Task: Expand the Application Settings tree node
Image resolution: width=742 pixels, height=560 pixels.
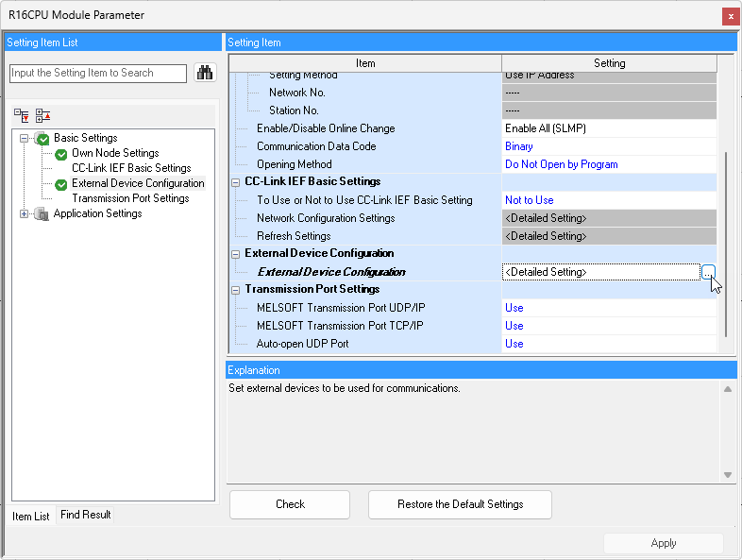Action: click(x=24, y=214)
